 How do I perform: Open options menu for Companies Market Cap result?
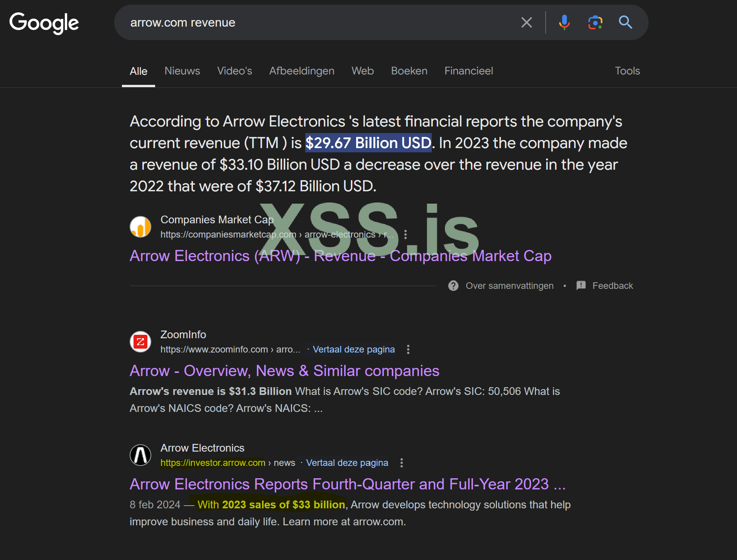coord(405,234)
